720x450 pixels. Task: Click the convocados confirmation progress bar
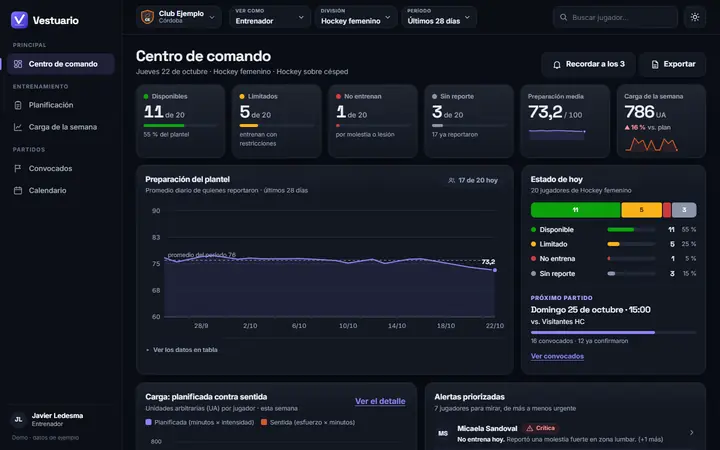pos(613,332)
